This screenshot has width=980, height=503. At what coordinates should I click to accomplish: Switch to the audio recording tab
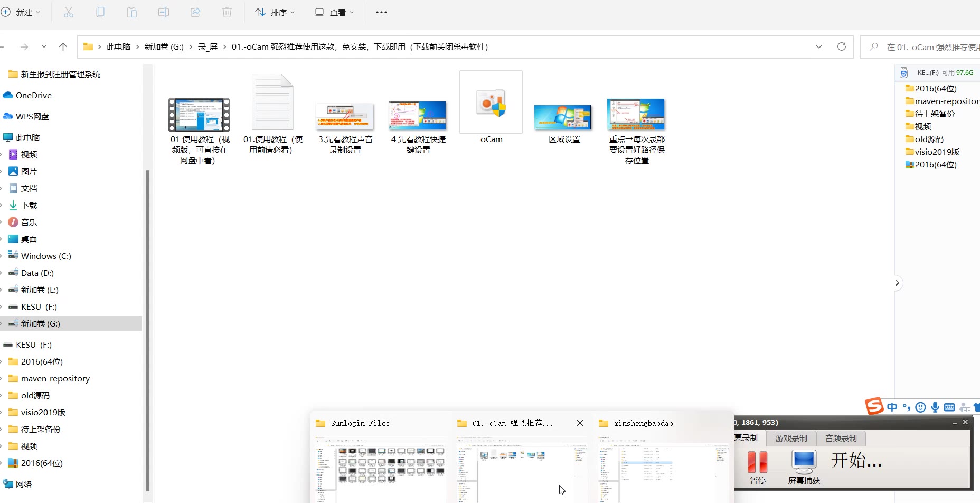pos(841,438)
